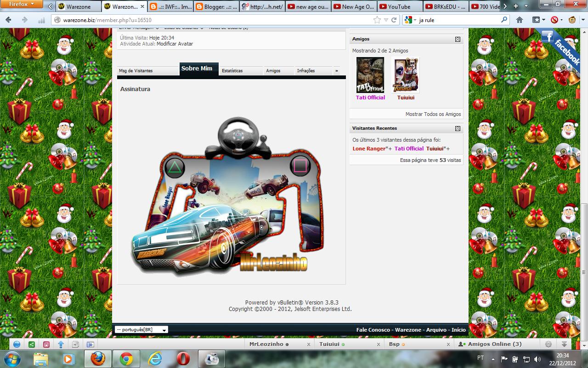Click Tuiuiui avatar thumbnail
Screen dimensions: 588x368
[406, 75]
